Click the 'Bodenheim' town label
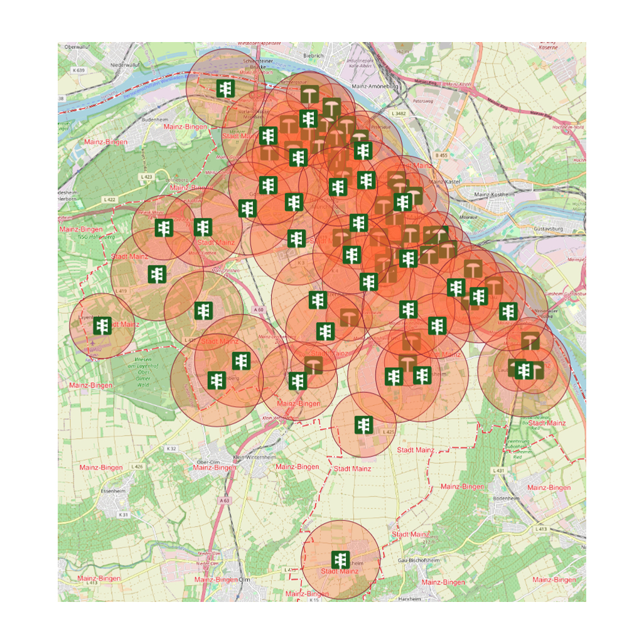This screenshot has height=644, width=644. click(x=506, y=498)
